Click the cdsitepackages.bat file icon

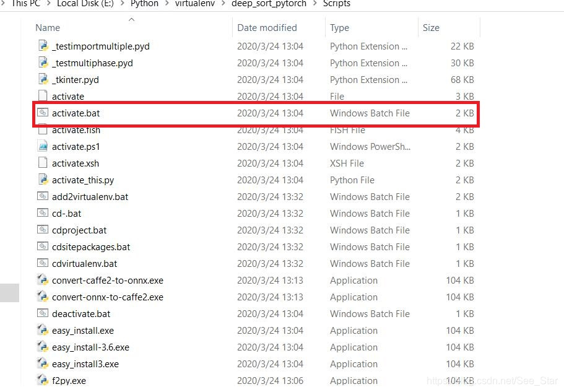43,246
